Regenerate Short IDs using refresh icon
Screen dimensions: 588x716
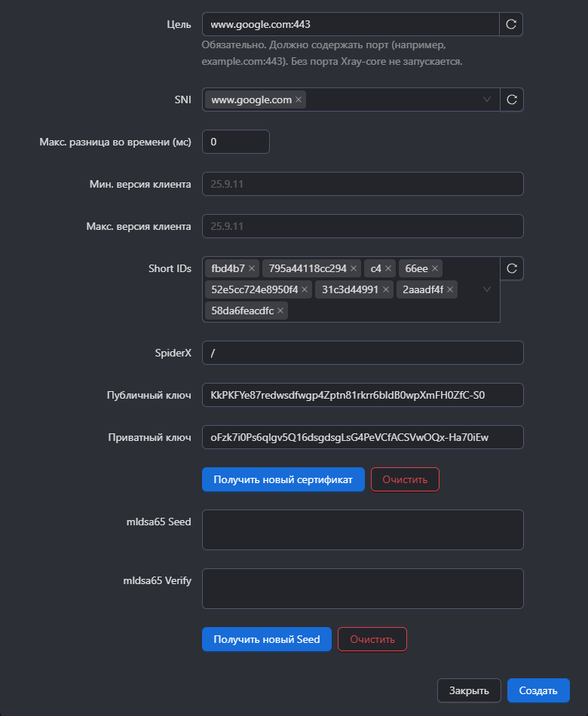512,268
